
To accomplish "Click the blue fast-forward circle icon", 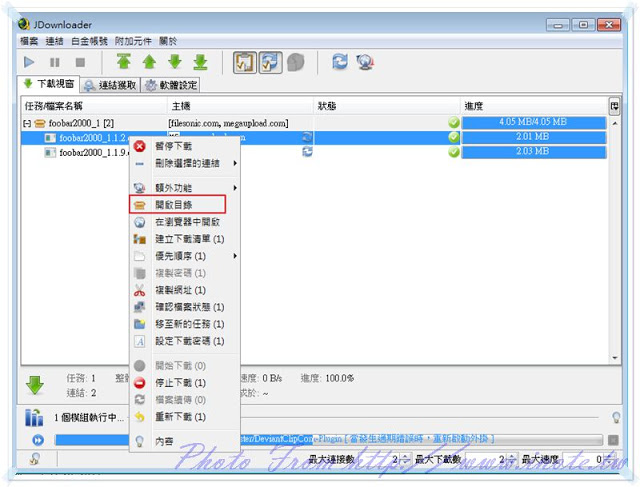I will [x=38, y=440].
